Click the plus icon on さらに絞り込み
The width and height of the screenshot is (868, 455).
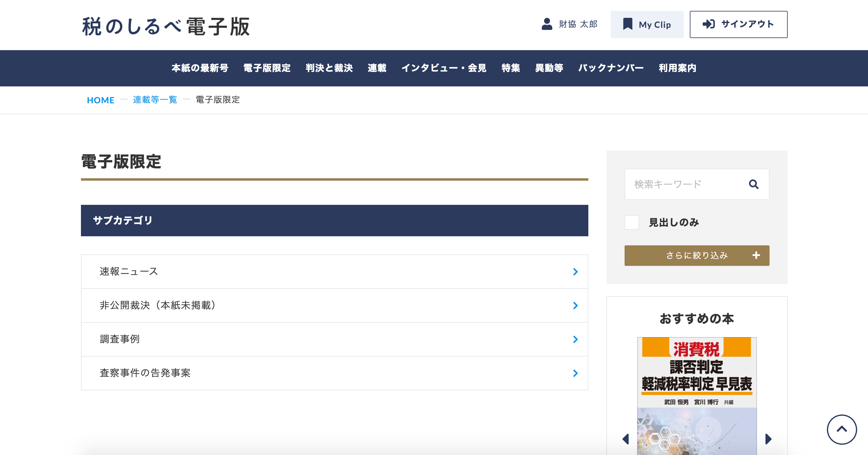point(756,256)
